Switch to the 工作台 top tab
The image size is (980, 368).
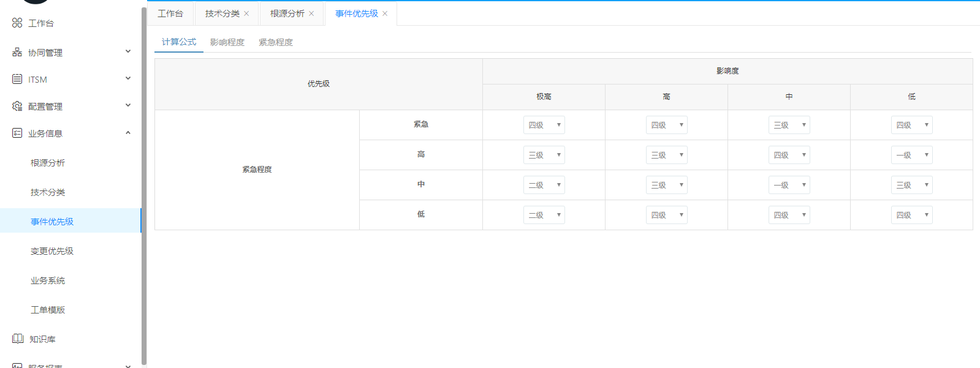170,13
